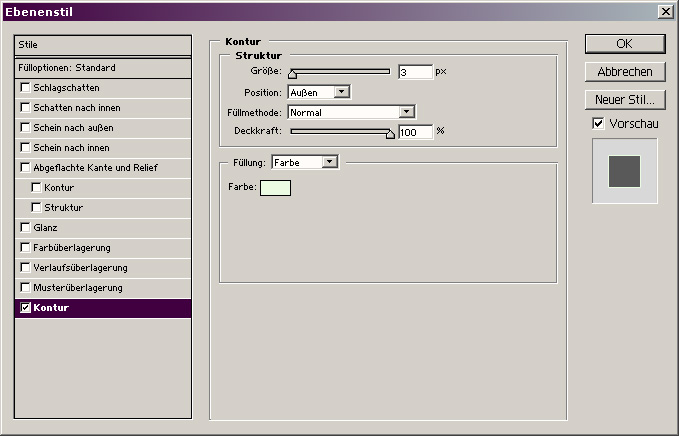The width and height of the screenshot is (679, 436).
Task: Focus the Deckkraft percent input field
Action: [415, 132]
